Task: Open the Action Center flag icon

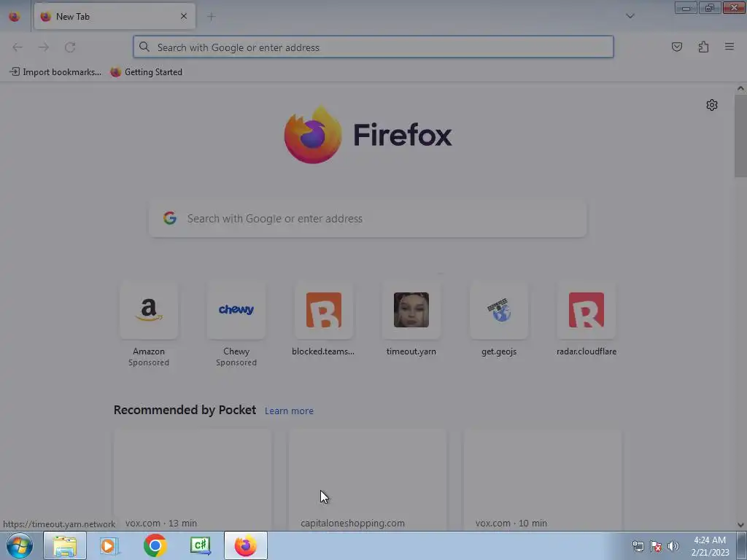Action: click(x=656, y=546)
